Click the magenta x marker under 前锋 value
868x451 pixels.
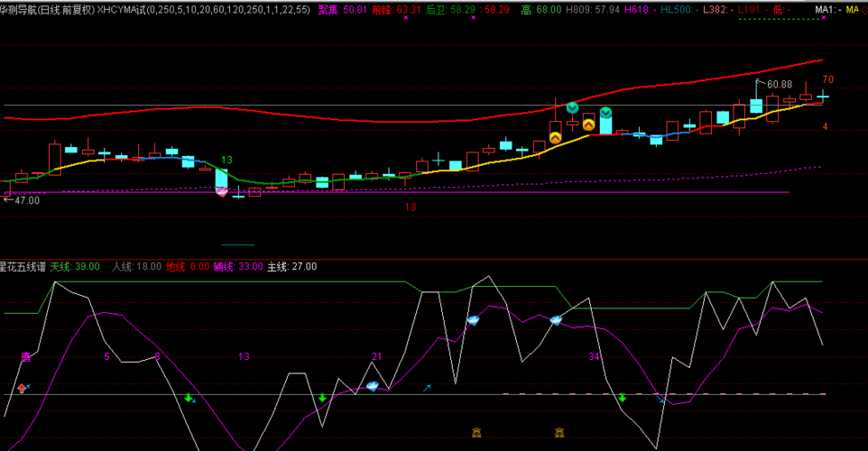(x=406, y=18)
